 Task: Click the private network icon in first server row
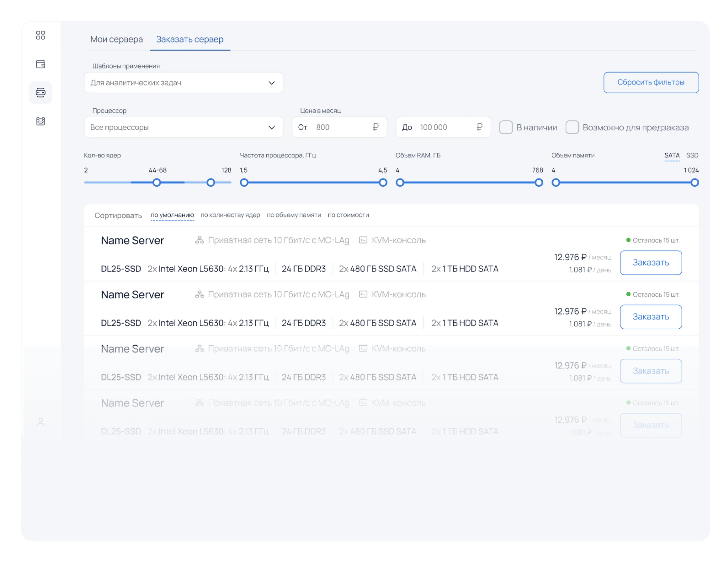[x=199, y=240]
